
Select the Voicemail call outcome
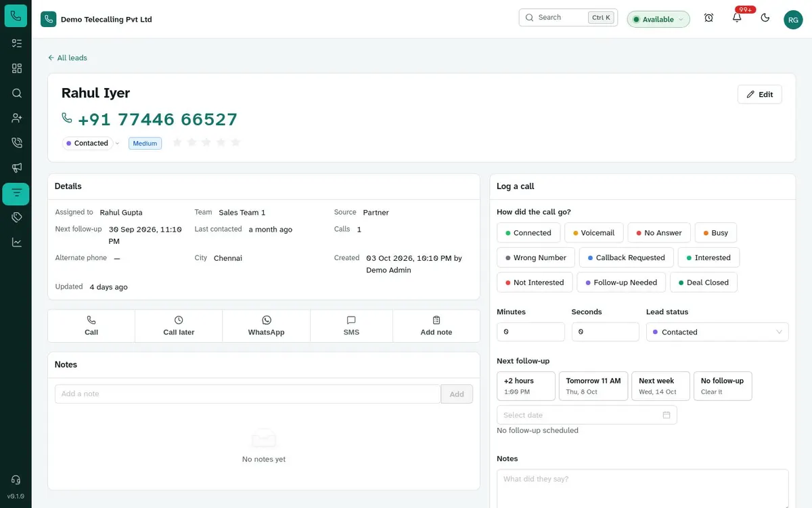(594, 233)
